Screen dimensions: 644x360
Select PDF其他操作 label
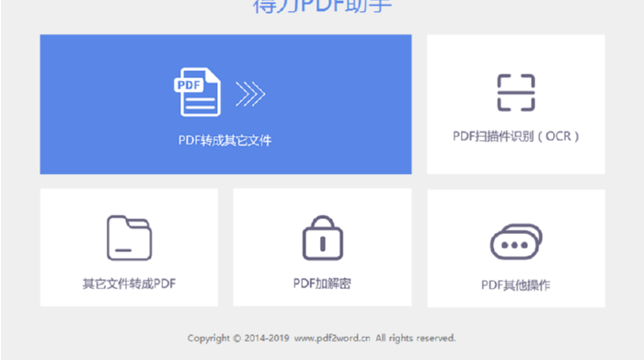(x=515, y=285)
